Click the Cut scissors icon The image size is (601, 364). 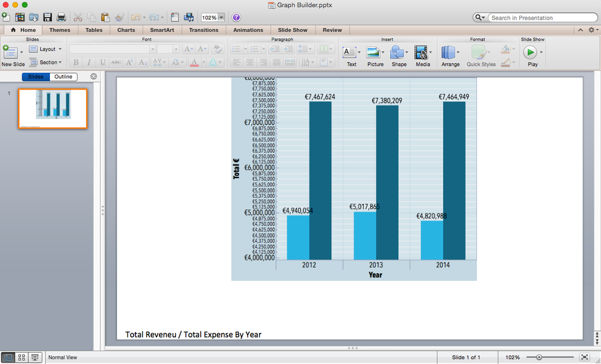[x=78, y=17]
